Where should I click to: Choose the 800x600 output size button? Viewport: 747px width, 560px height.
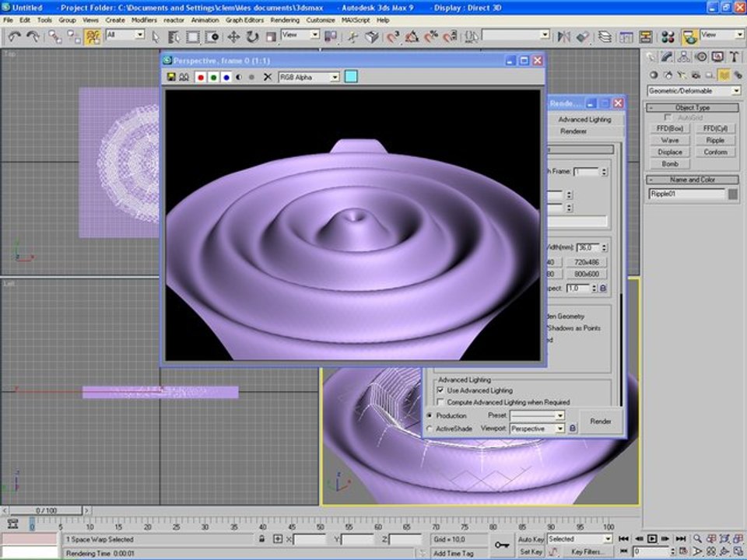click(587, 274)
